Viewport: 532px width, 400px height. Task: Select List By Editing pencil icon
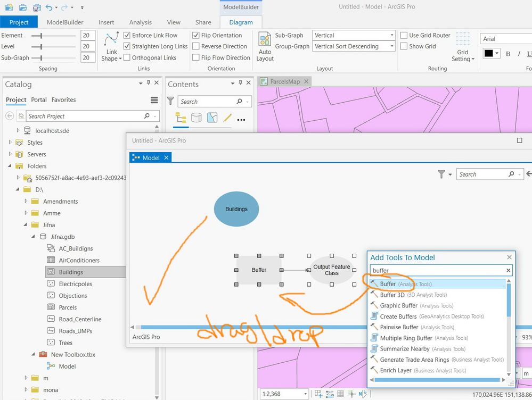tap(227, 118)
